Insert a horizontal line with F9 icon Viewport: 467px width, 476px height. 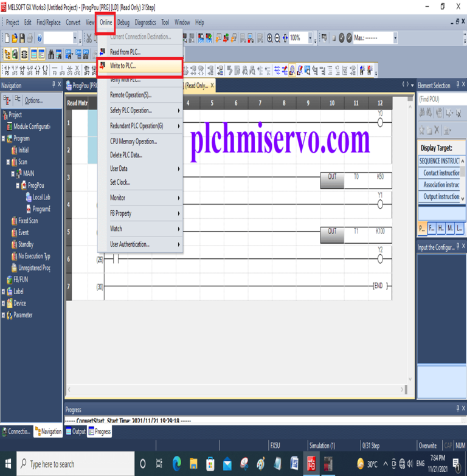pyautogui.click(x=55, y=70)
